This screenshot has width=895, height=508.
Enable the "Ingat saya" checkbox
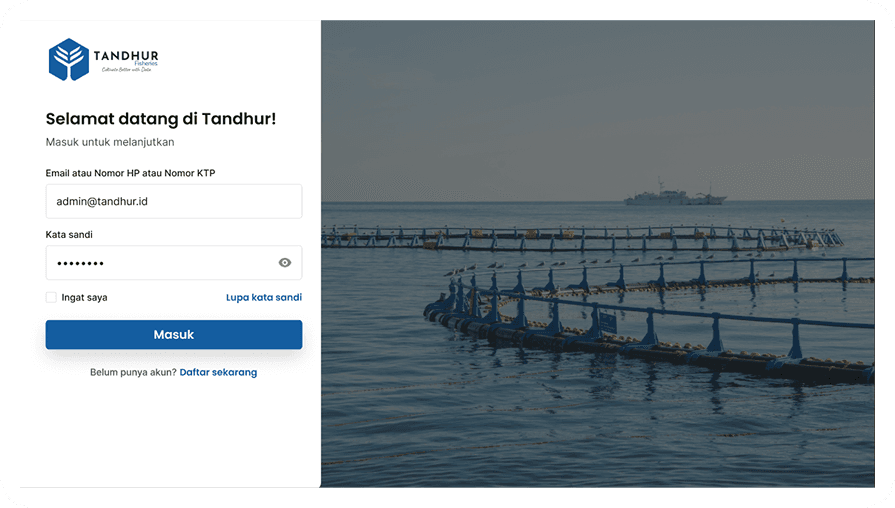(51, 297)
